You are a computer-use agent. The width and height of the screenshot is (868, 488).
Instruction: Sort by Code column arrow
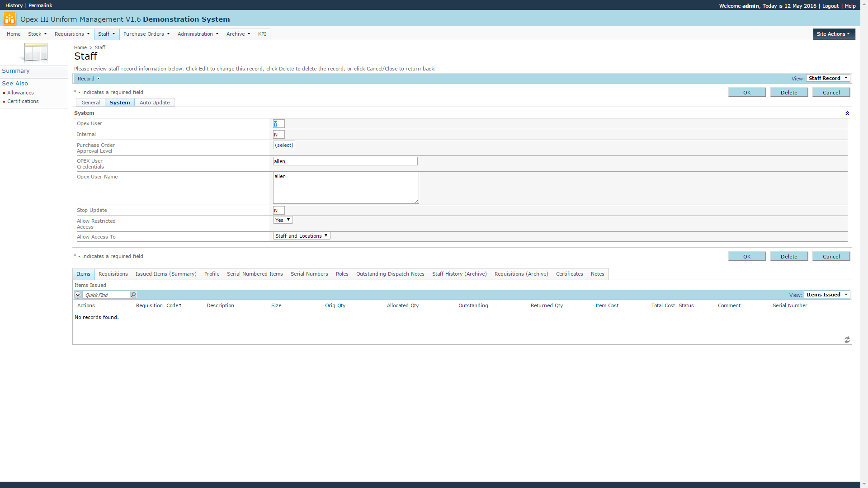179,306
